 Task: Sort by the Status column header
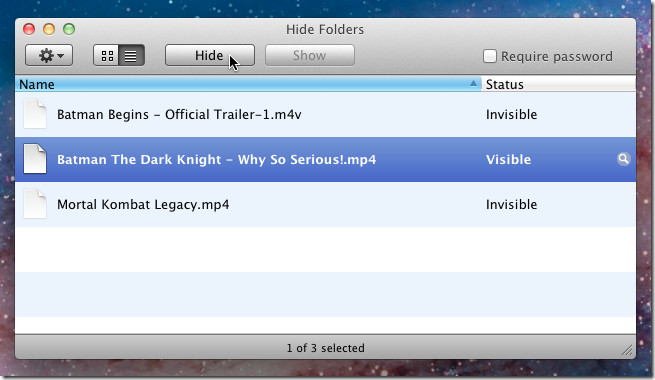(x=559, y=84)
